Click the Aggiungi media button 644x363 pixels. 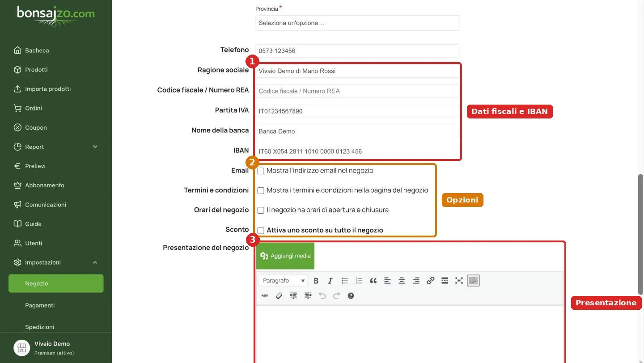[285, 256]
